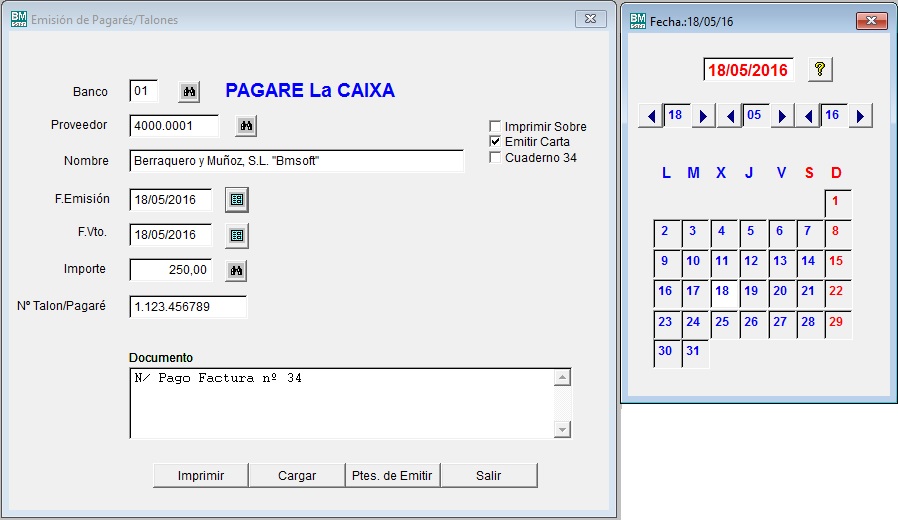The image size is (898, 520).
Task: Open calendar picker for F.Emisión date
Action: click(237, 200)
